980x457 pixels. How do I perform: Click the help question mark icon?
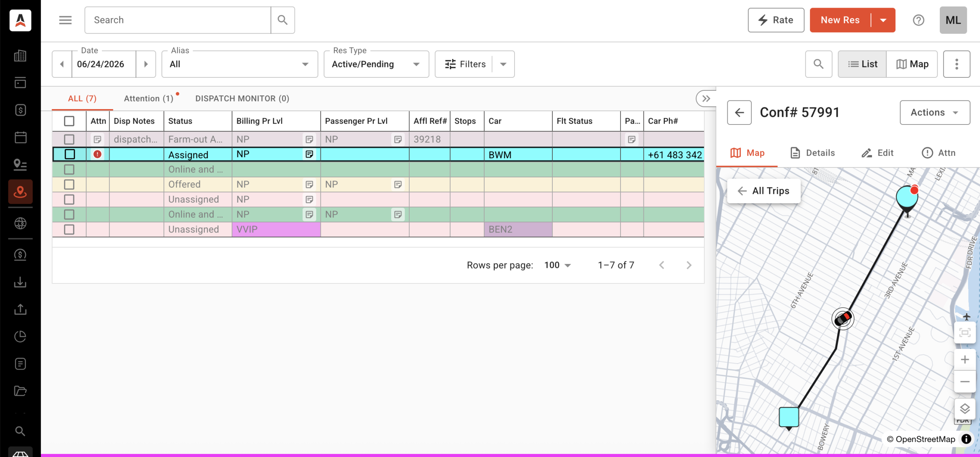coord(918,20)
